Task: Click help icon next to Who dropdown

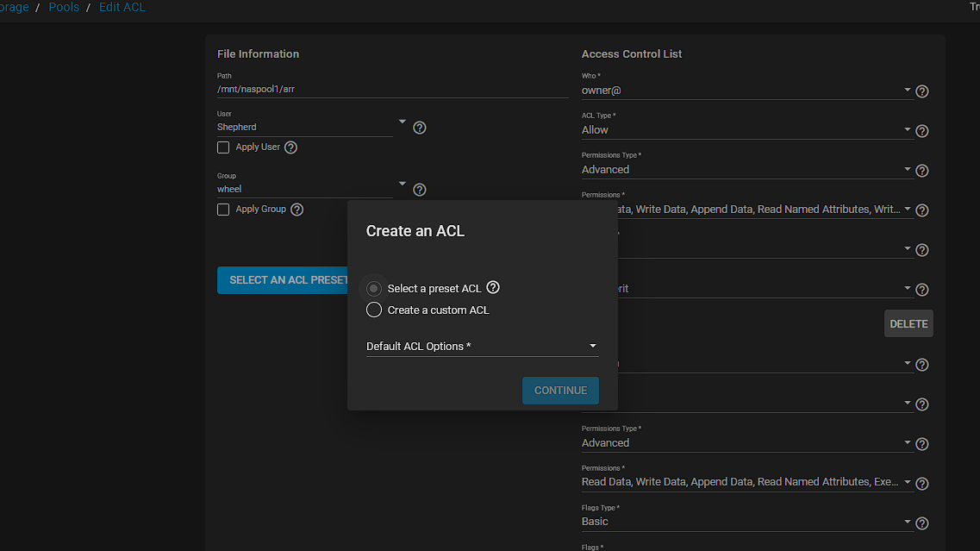Action: pyautogui.click(x=921, y=91)
